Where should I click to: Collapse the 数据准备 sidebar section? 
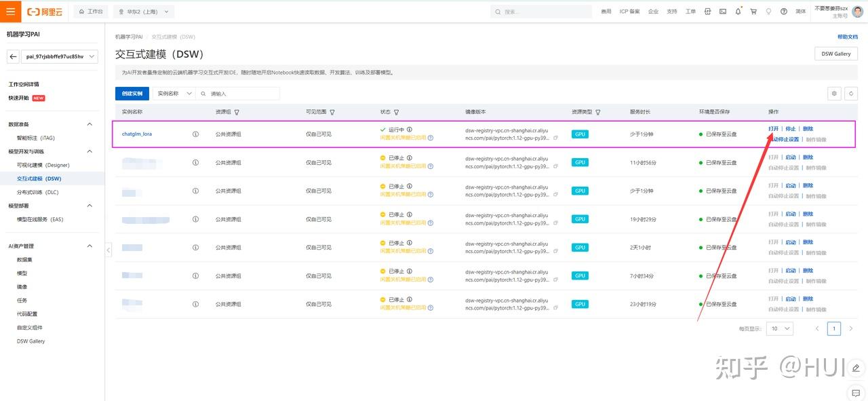click(90, 124)
